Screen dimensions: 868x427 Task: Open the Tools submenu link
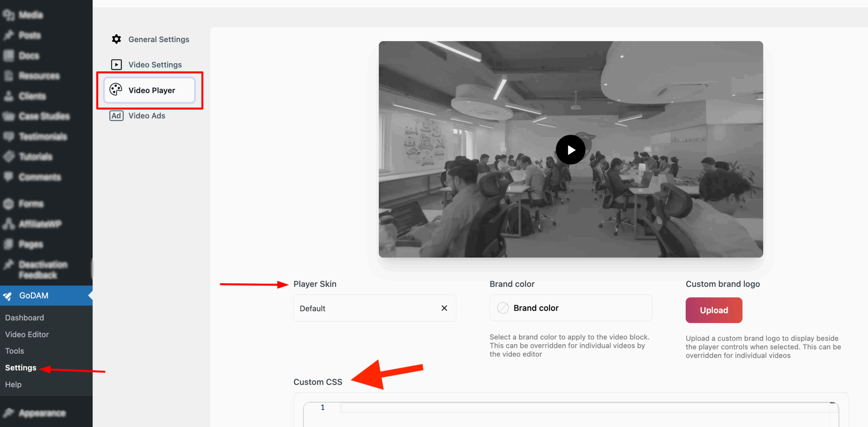15,351
